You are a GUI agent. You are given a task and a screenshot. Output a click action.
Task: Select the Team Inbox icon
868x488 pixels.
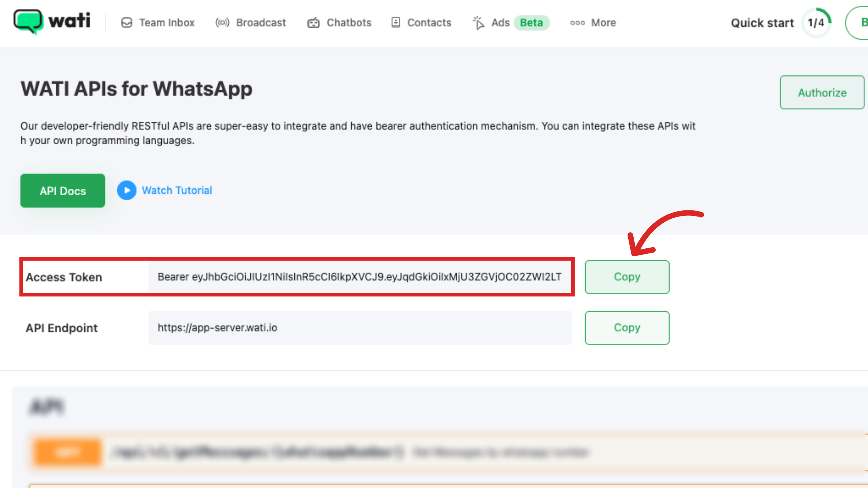126,22
